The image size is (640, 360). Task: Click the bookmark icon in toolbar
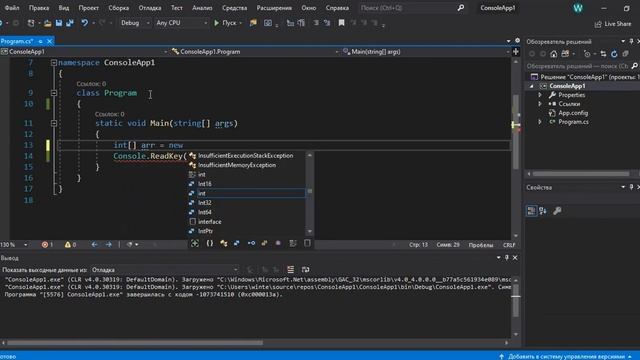tap(341, 23)
